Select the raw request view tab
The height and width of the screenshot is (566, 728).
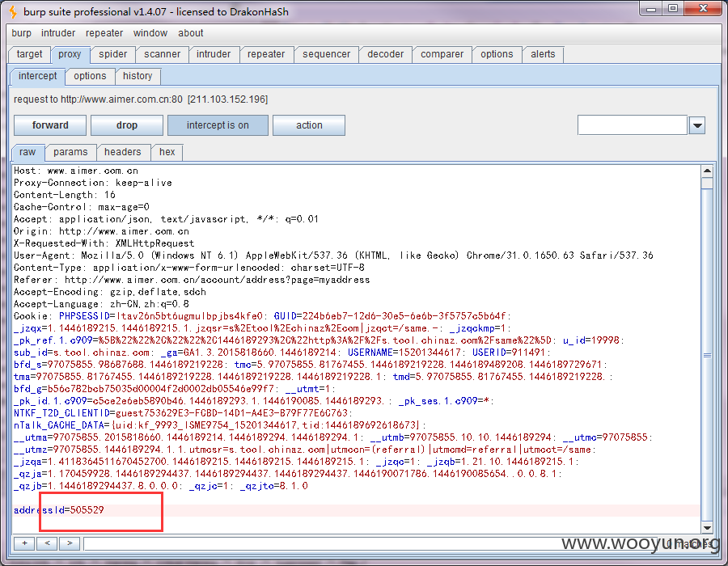pos(28,152)
